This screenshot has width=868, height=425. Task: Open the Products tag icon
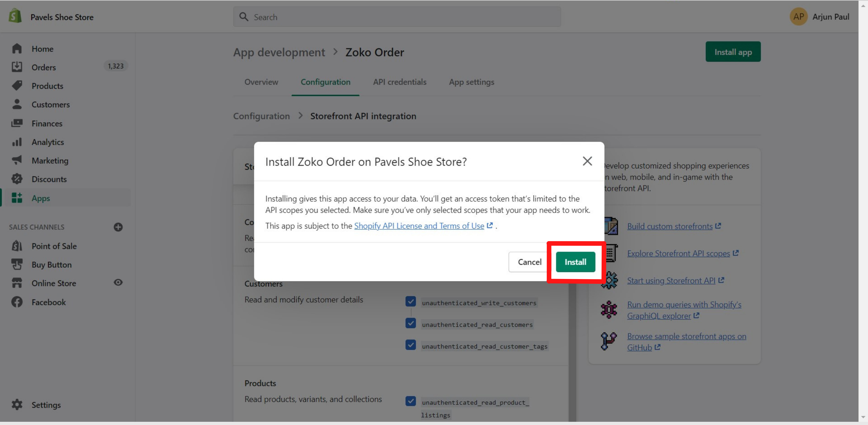[17, 85]
